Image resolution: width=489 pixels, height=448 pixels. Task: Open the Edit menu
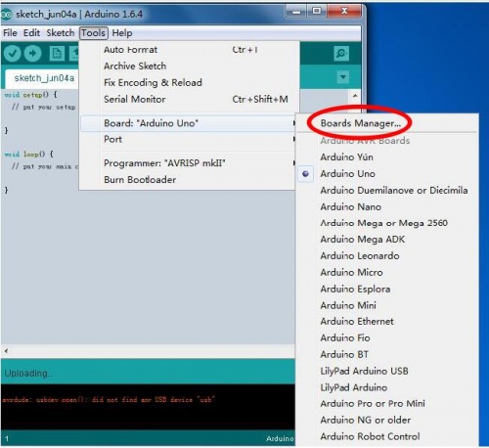[31, 33]
